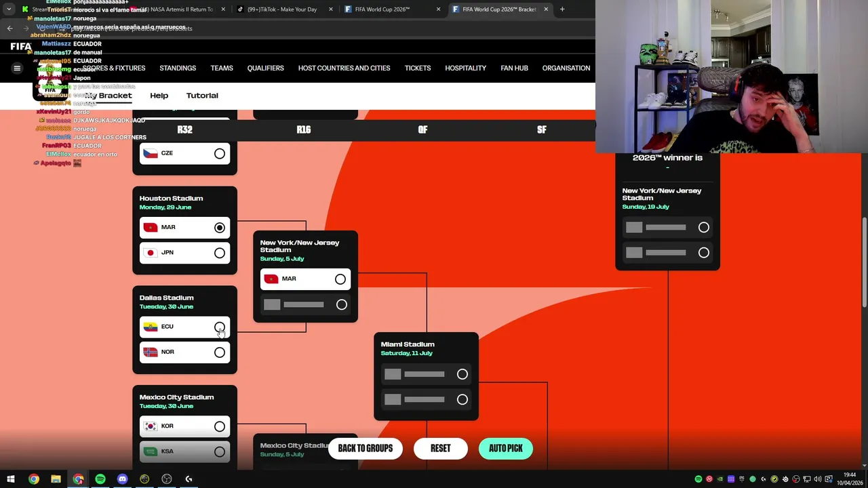Advance MAR in New York R16 match
Screen dimensions: 868x488
pyautogui.click(x=340, y=279)
